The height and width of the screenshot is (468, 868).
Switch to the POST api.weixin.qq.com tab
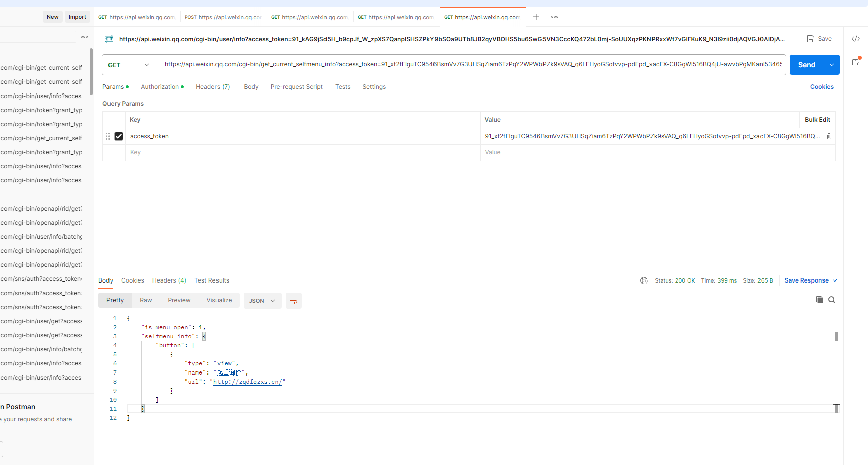click(224, 17)
